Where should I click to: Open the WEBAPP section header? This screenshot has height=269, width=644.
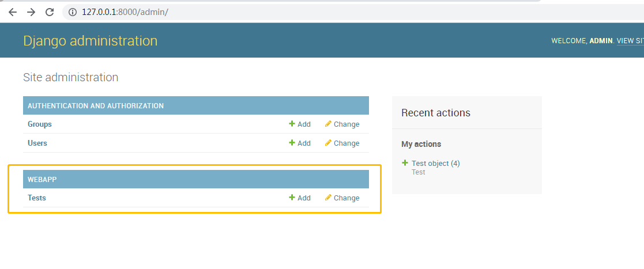(x=42, y=180)
